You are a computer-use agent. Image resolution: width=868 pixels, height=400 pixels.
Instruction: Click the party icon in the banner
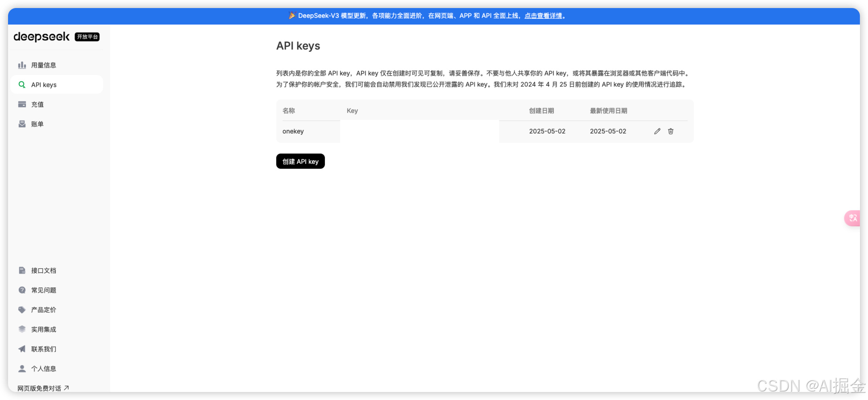point(292,16)
